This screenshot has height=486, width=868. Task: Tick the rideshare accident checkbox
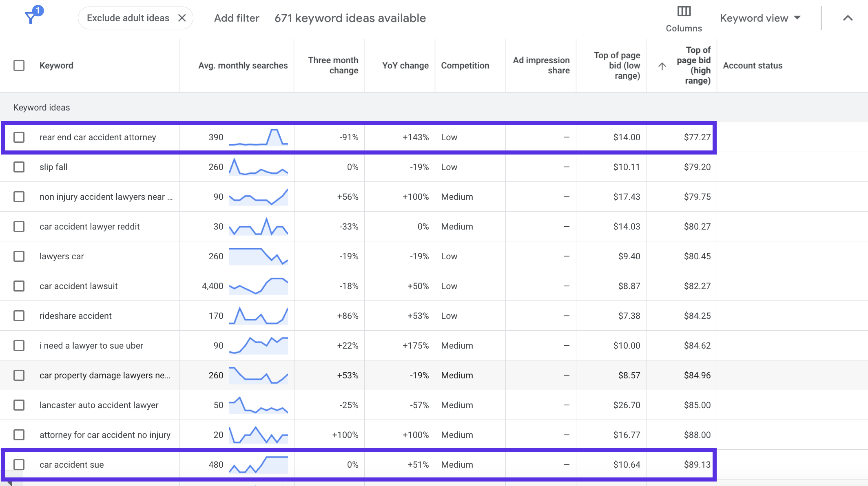tap(19, 316)
